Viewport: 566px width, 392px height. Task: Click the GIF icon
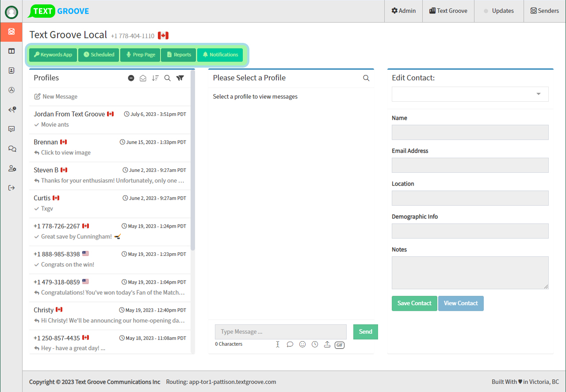(x=340, y=345)
